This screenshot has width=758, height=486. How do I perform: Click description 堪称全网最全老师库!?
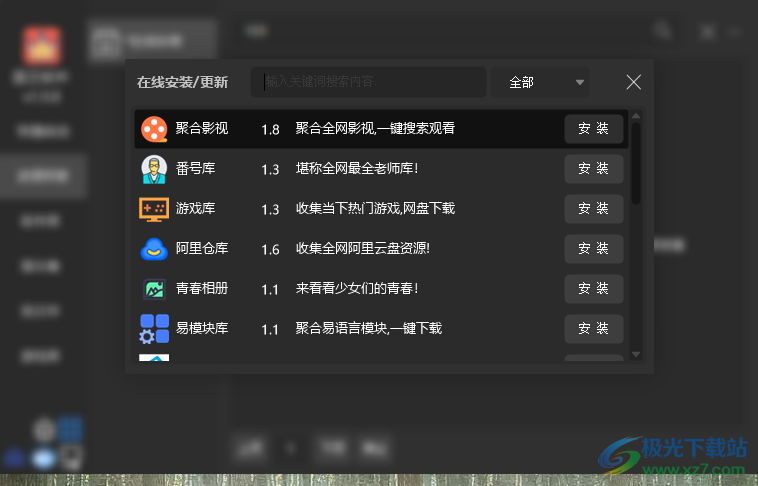pyautogui.click(x=357, y=169)
